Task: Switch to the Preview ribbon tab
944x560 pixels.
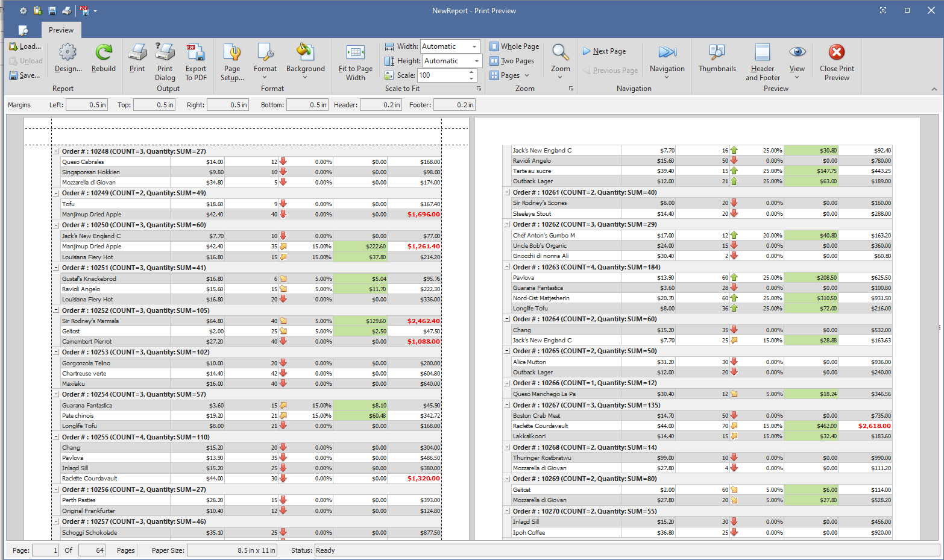Action: click(x=61, y=30)
